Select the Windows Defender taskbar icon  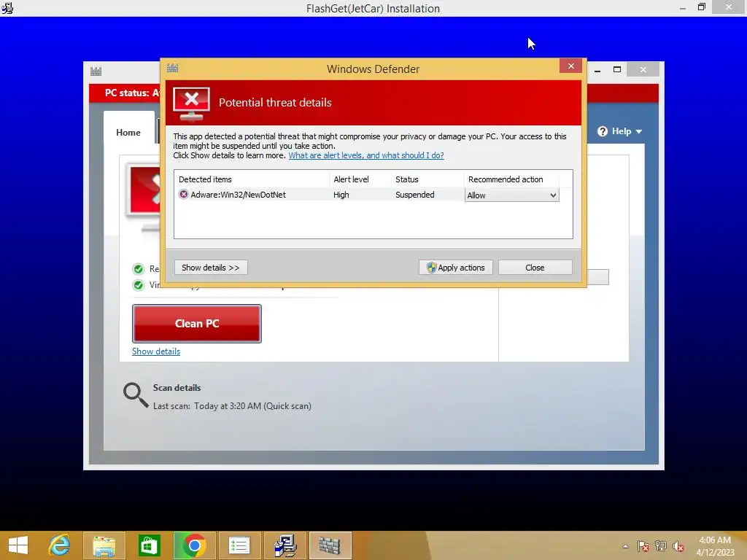(x=330, y=545)
